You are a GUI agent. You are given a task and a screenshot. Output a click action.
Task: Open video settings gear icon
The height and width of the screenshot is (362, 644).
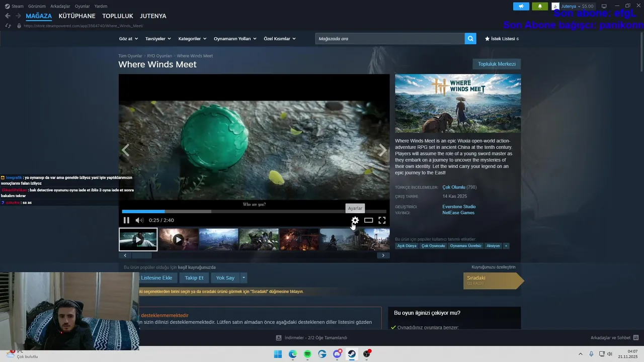[355, 220]
